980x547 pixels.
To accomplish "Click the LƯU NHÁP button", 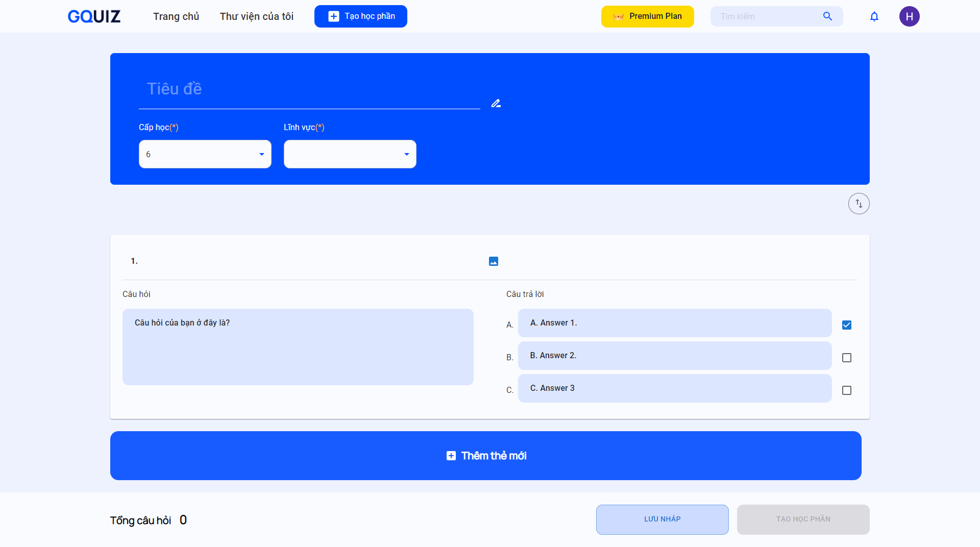I will pos(662,519).
